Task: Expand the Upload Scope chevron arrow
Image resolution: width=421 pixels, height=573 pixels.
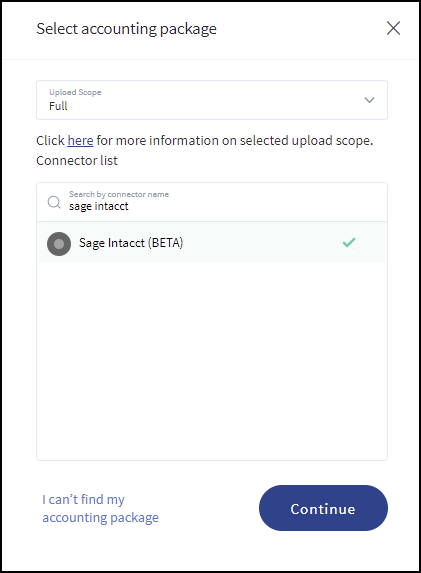Action: (369, 100)
